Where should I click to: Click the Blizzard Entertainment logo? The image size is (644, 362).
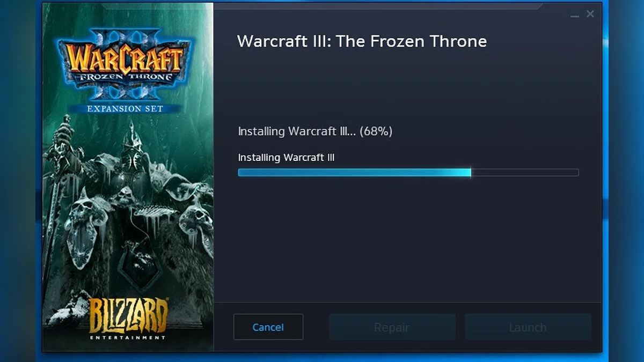pyautogui.click(x=127, y=319)
